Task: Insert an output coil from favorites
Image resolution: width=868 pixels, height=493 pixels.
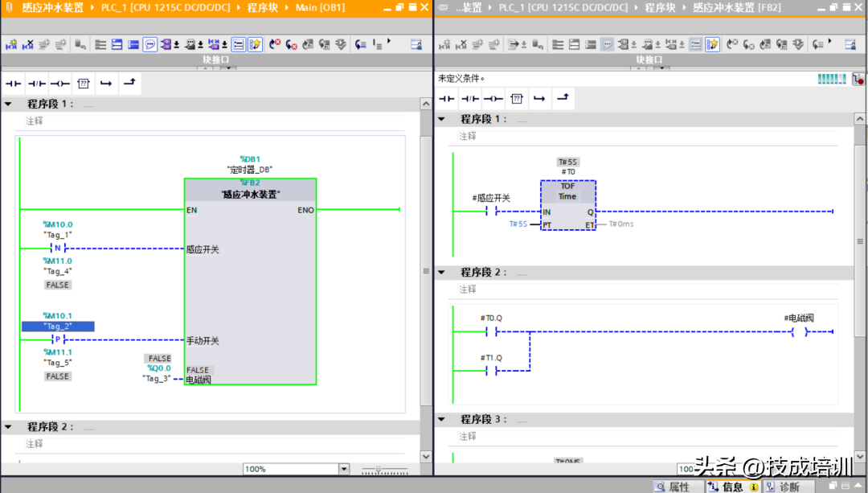Action: (59, 83)
